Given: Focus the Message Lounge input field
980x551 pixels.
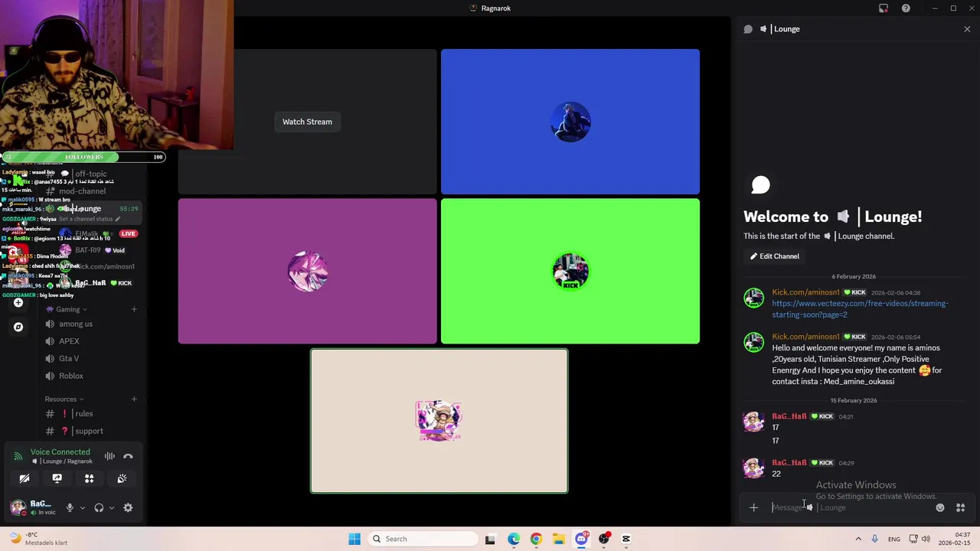Looking at the screenshot, I should pyautogui.click(x=850, y=507).
